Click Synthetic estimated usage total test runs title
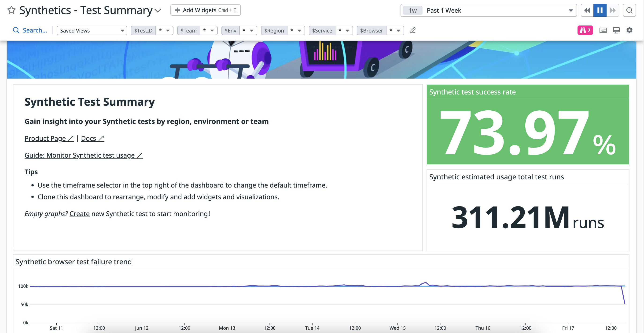The width and height of the screenshot is (644, 333). 496,177
